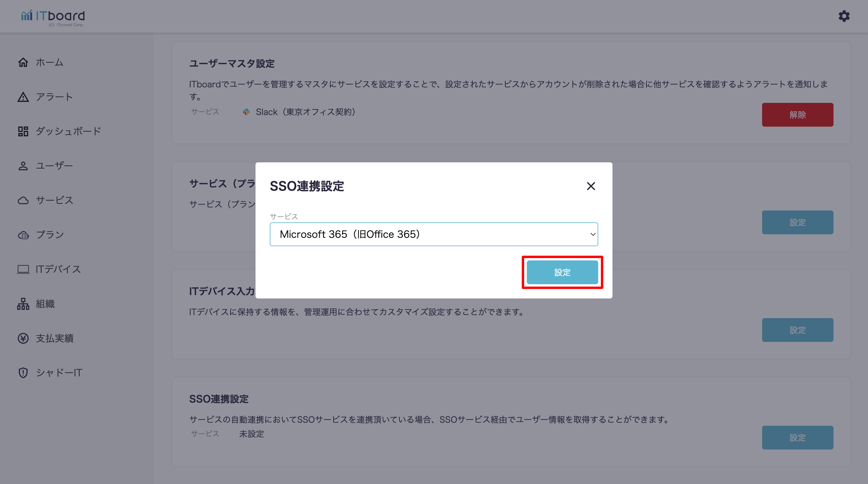Close the SSO連携設定 dialog with X
Screen dimensions: 868x484
tap(591, 186)
